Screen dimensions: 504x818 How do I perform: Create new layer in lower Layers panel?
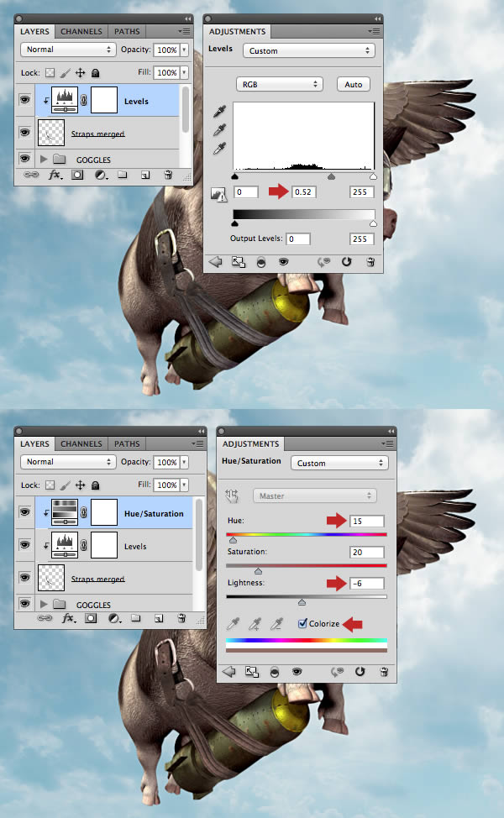pos(159,619)
